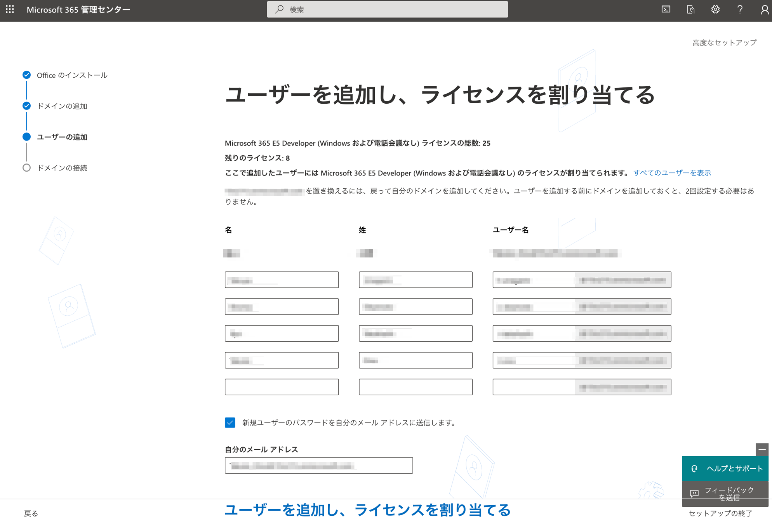
Task: Click the 自分のメール アドレス field
Action: point(318,465)
